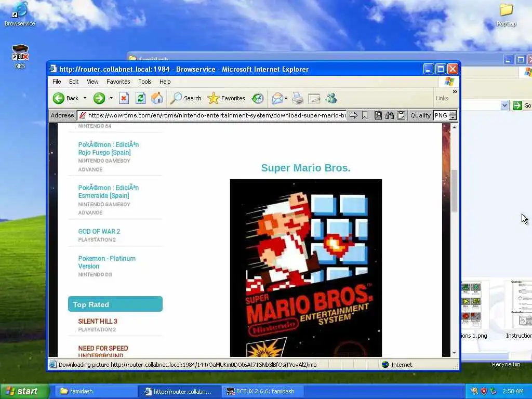
Task: Print the page with the printer icon
Action: point(298,98)
